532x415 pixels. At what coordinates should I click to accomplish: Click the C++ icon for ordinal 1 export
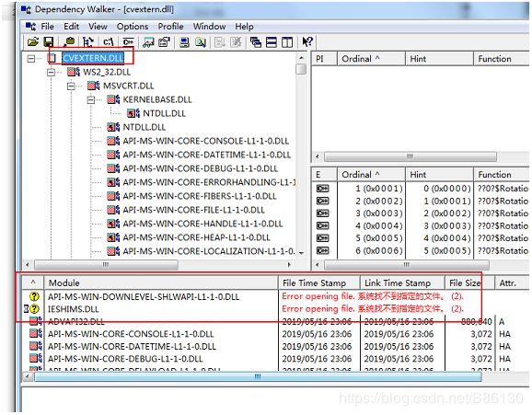pyautogui.click(x=323, y=189)
